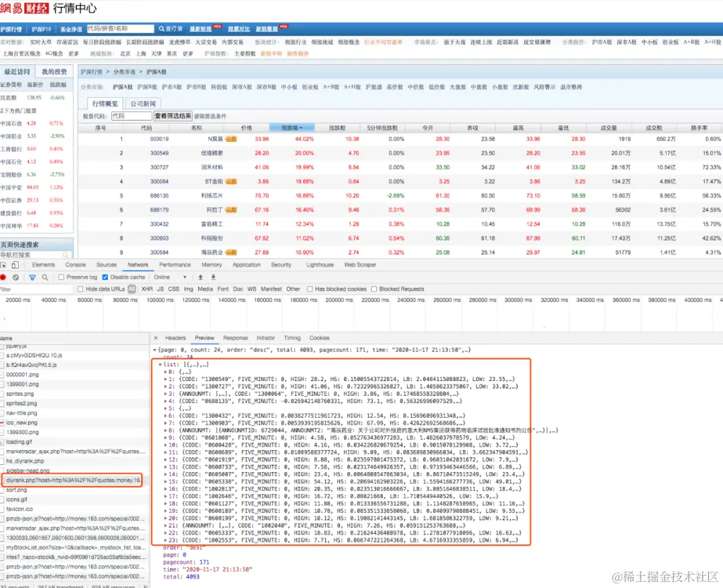
Task: Click the 查看筛选结果 button
Action: [173, 116]
